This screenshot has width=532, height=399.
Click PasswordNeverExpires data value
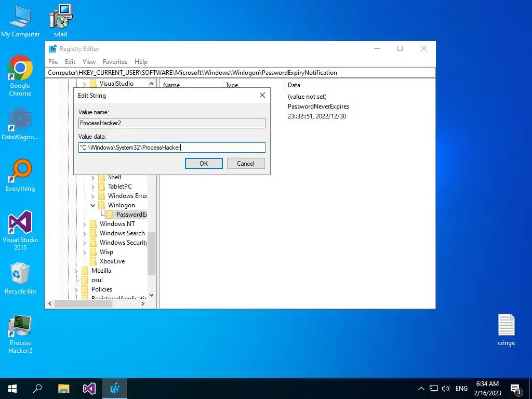[318, 107]
